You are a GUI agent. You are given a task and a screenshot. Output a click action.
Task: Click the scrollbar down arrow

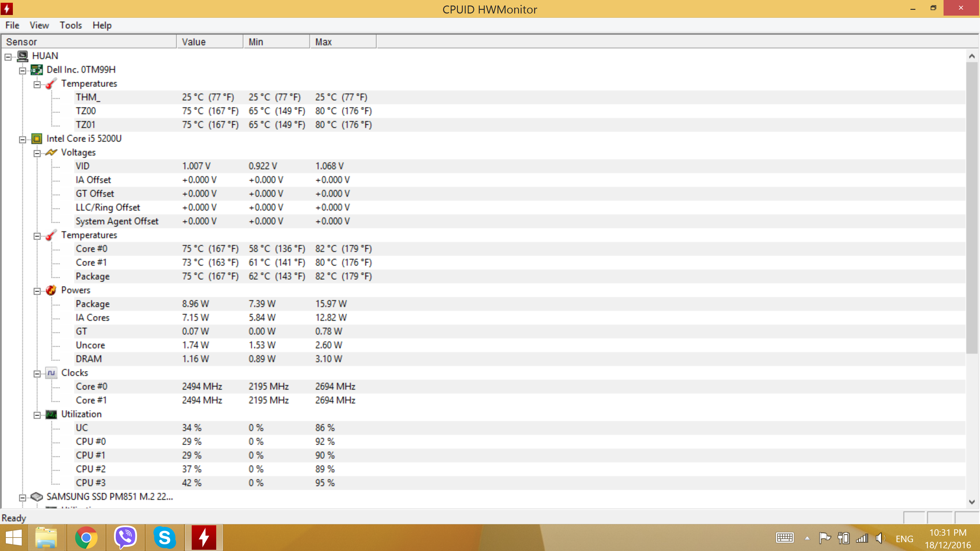(972, 502)
